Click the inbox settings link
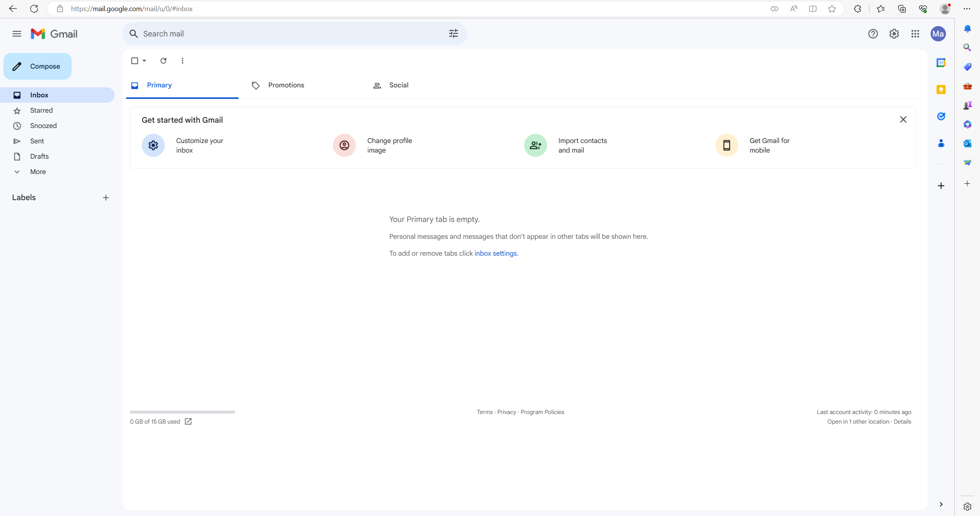This screenshot has width=980, height=516. (495, 253)
